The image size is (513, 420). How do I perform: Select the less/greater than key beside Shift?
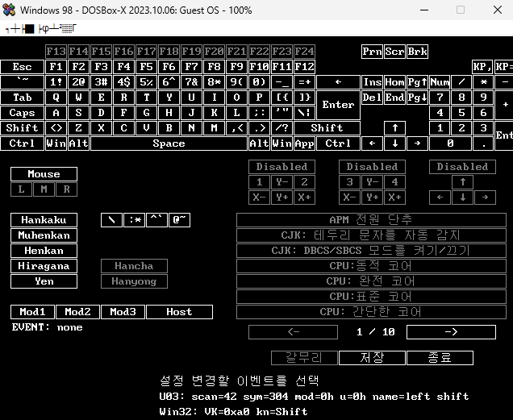coord(56,128)
